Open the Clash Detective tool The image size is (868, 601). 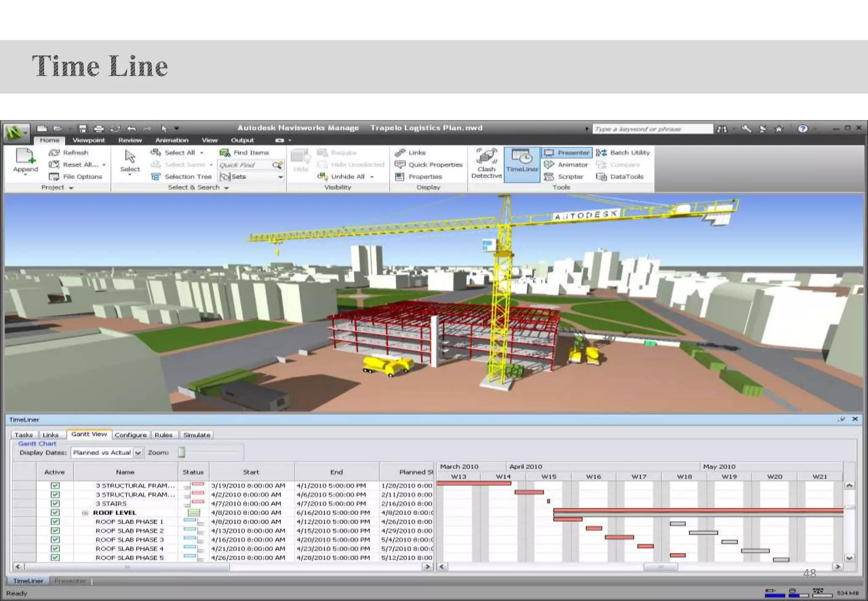[486, 163]
